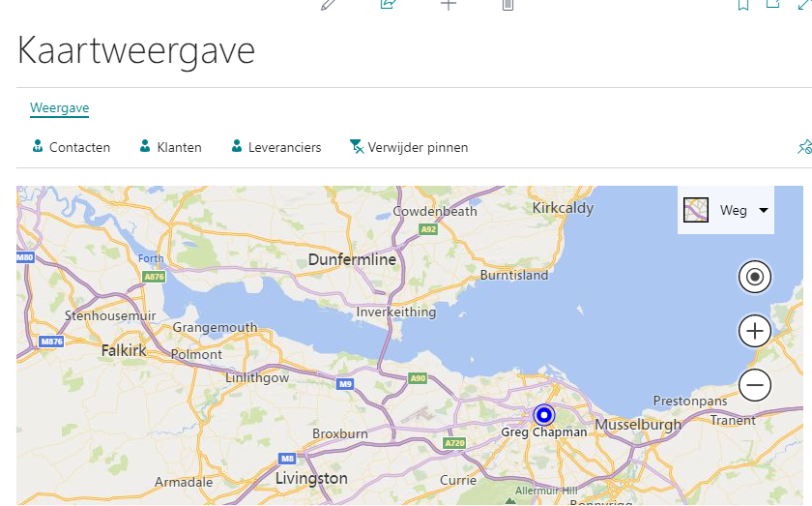The height and width of the screenshot is (506, 812).
Task: Click the expand to full screen arrow icon
Action: [803, 4]
